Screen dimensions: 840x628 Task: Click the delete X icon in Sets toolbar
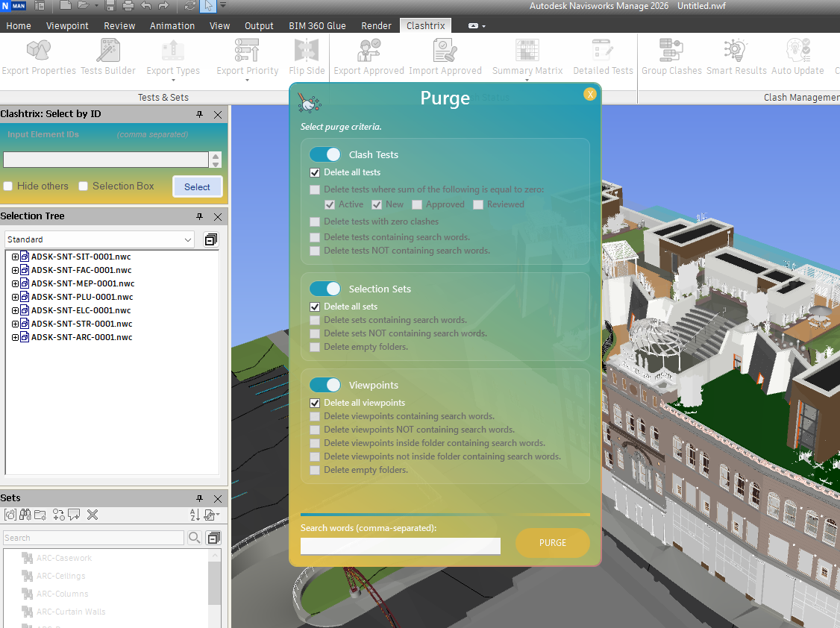click(93, 515)
